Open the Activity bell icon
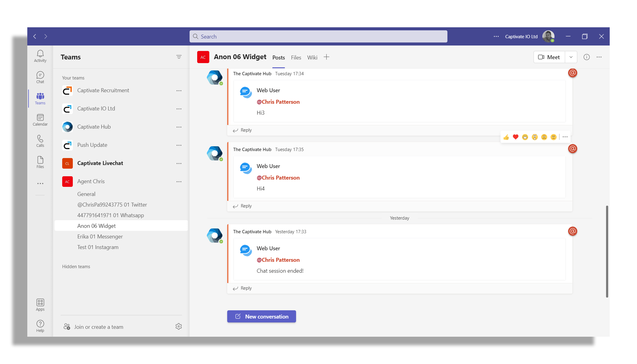 [x=40, y=56]
